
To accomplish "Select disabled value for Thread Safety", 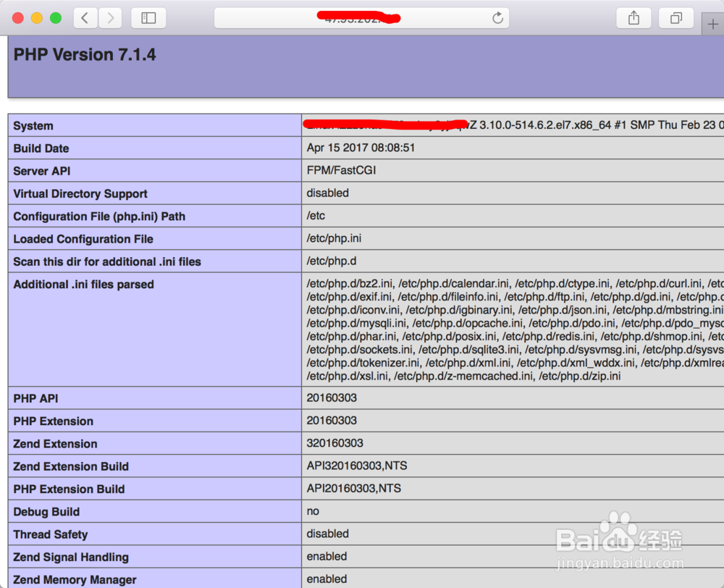I will tap(327, 534).
